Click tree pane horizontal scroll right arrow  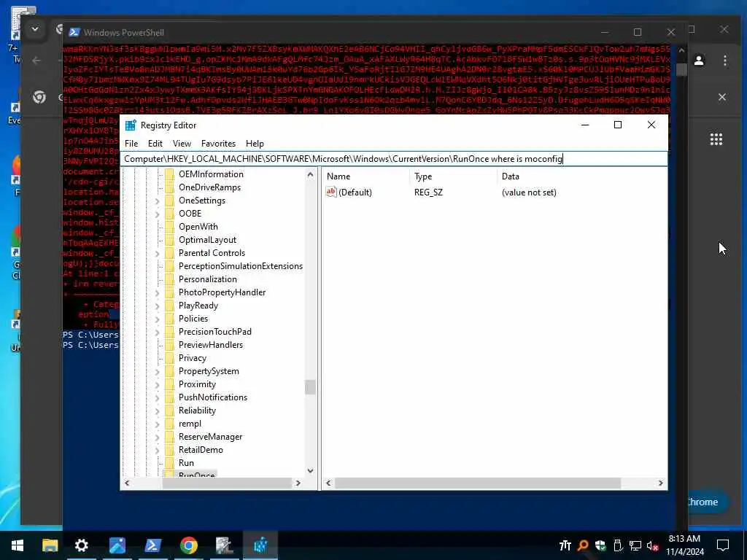point(298,483)
